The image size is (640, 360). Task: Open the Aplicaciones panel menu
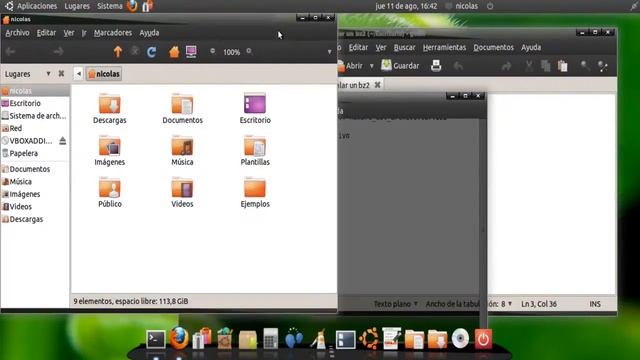coord(37,6)
